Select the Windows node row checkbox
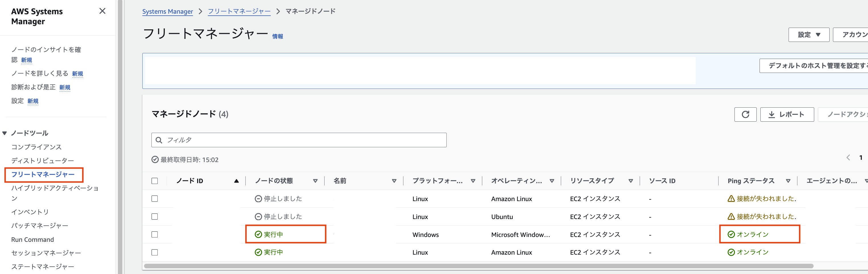Viewport: 868px width, 274px height. click(x=155, y=234)
